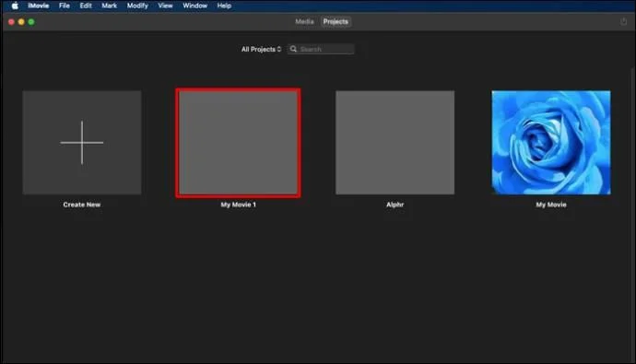Open the Window menu
Image resolution: width=636 pixels, height=364 pixels.
[194, 6]
